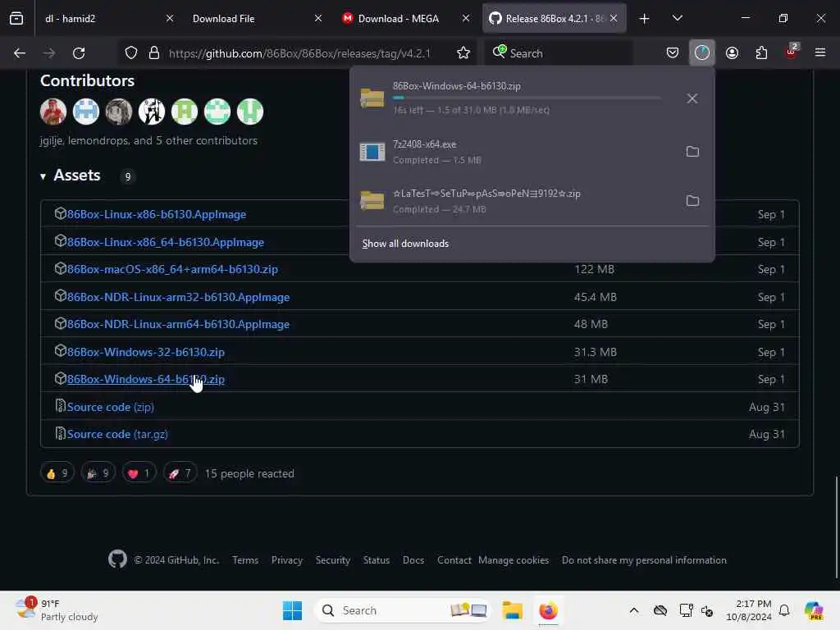Open the Security footer link
The width and height of the screenshot is (840, 630).
point(333,560)
